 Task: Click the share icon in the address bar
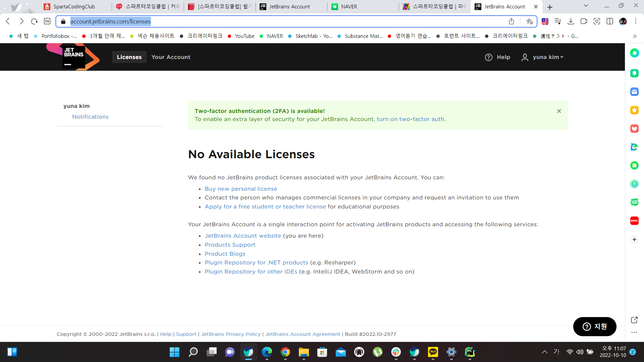[512, 21]
